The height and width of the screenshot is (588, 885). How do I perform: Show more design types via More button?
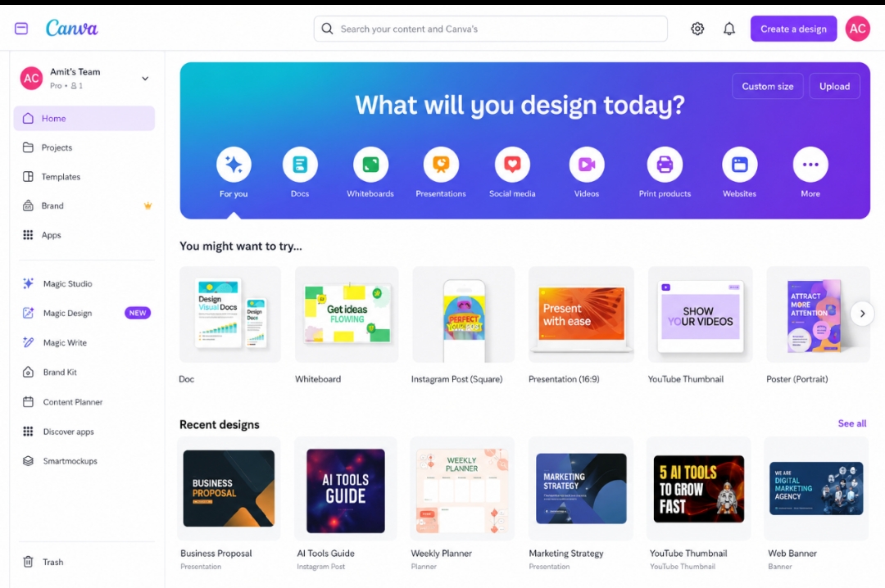[810, 165]
